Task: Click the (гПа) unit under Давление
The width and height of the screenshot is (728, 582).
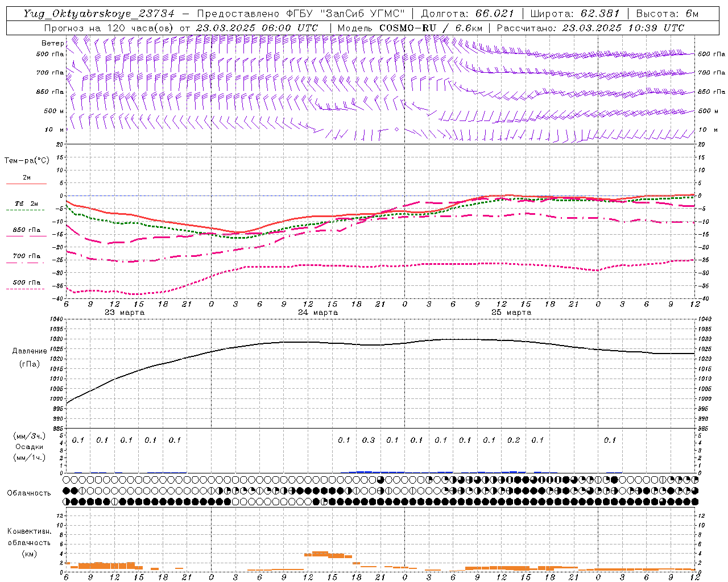Action: (x=30, y=364)
